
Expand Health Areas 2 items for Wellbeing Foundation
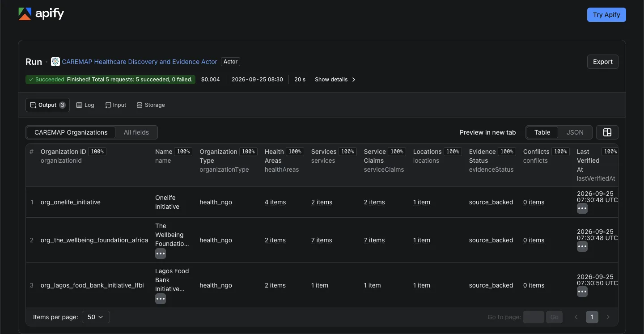(275, 240)
